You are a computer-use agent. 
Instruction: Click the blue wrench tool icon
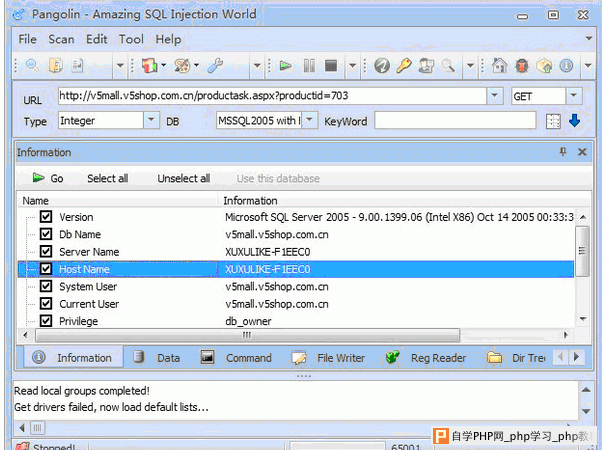[215, 66]
